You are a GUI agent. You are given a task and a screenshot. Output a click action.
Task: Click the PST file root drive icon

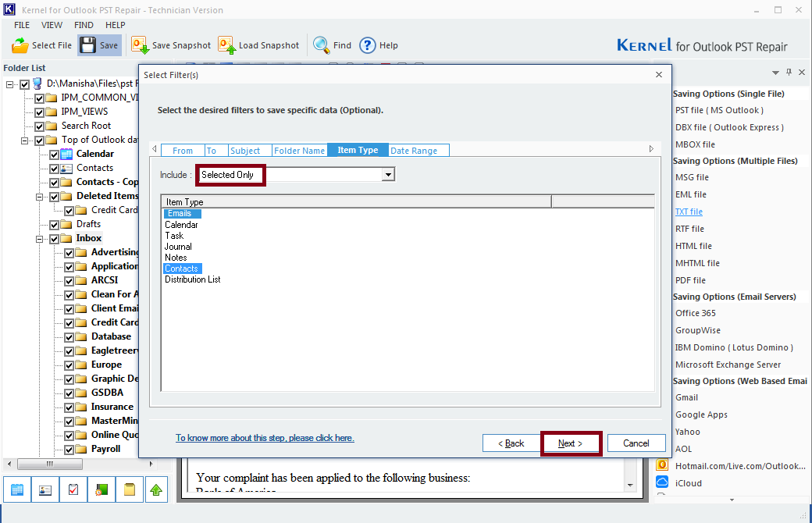tap(37, 84)
